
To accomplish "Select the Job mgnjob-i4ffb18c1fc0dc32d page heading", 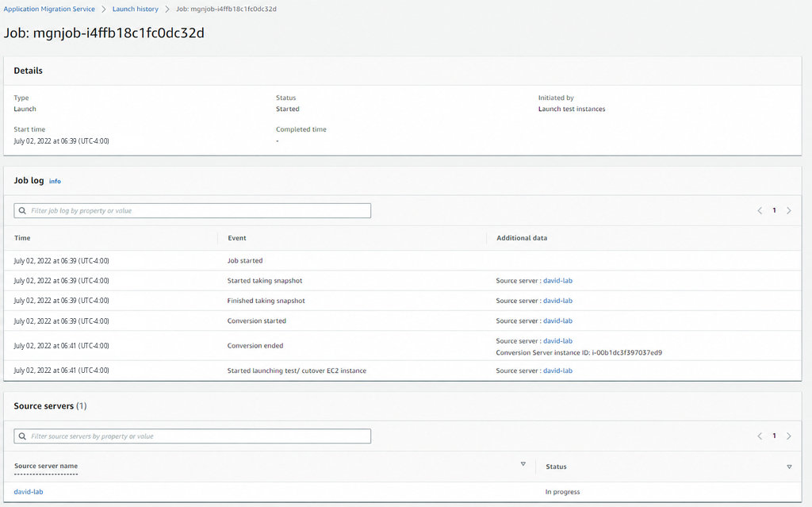I will pos(104,33).
